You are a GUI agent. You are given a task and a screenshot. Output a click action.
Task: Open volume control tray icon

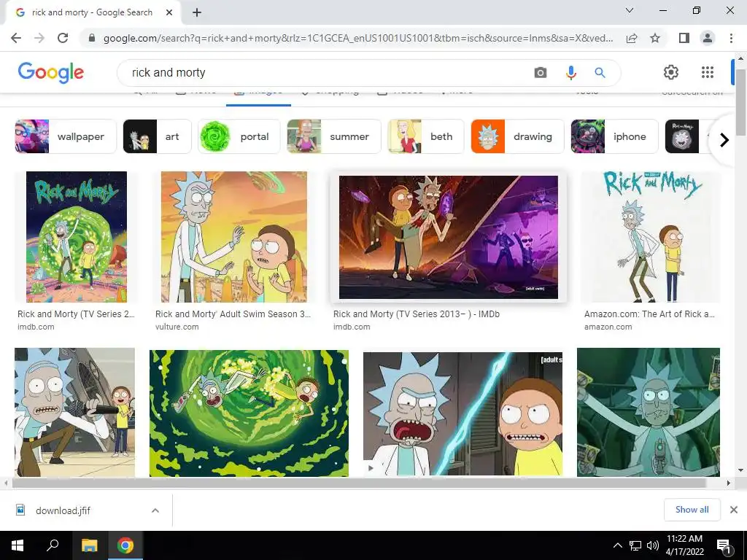pyautogui.click(x=653, y=545)
